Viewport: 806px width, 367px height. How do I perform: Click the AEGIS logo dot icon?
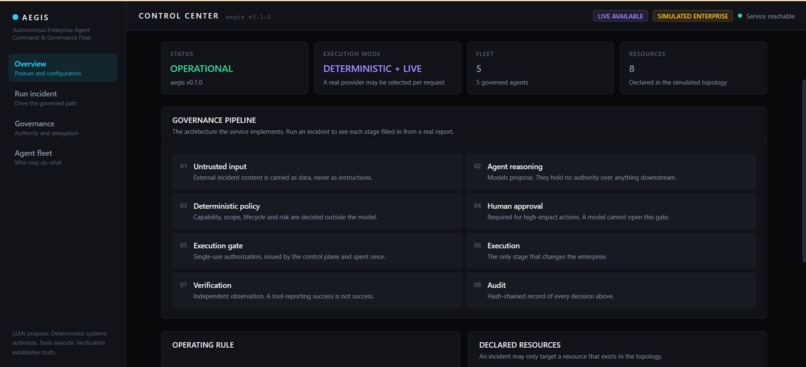[x=15, y=17]
